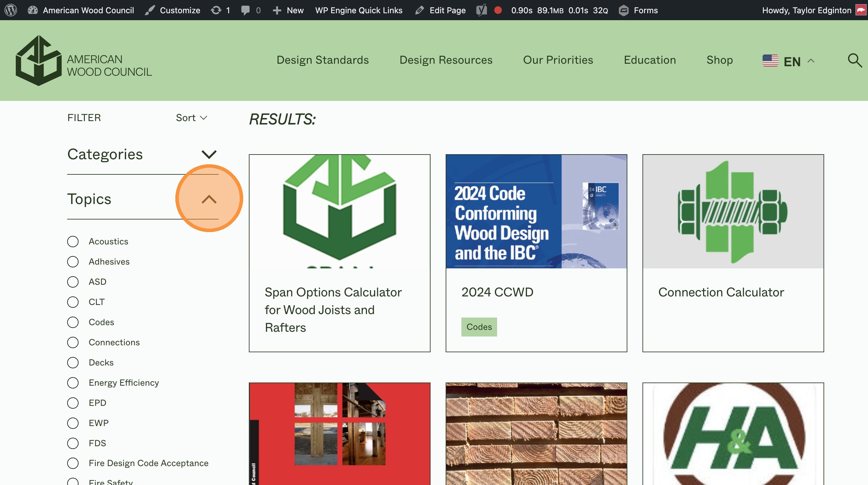Viewport: 868px width, 485px height.
Task: Open the Sort dropdown
Action: (x=191, y=118)
